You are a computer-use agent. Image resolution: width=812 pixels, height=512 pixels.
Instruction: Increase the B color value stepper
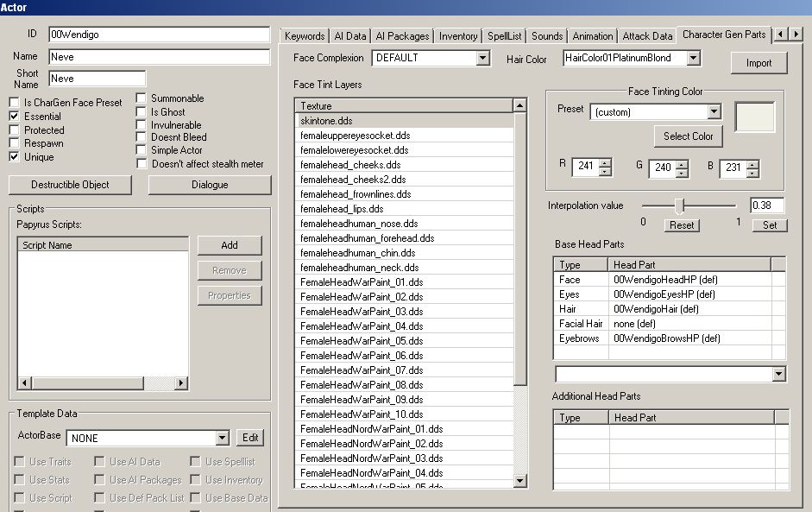pos(752,163)
